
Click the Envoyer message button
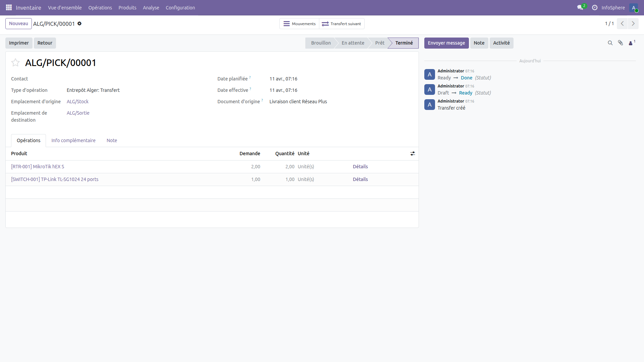[446, 43]
